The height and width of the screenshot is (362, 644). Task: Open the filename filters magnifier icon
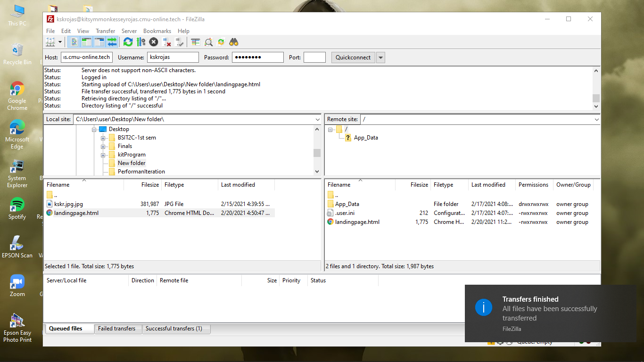click(208, 42)
